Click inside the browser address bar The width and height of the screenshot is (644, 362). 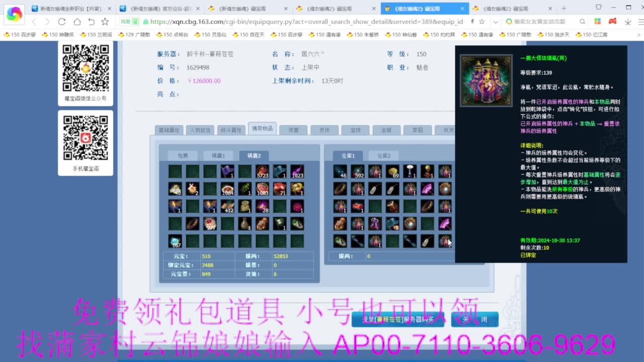tap(302, 22)
